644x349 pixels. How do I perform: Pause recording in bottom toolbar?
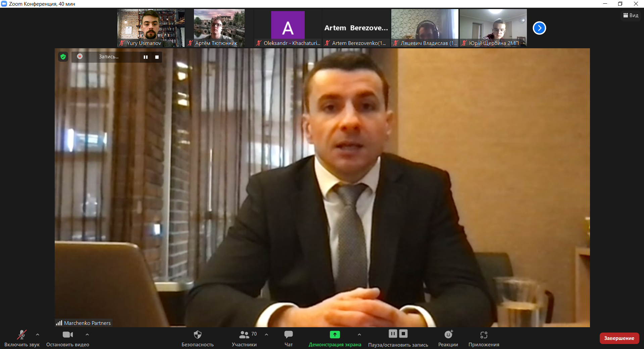point(393,334)
